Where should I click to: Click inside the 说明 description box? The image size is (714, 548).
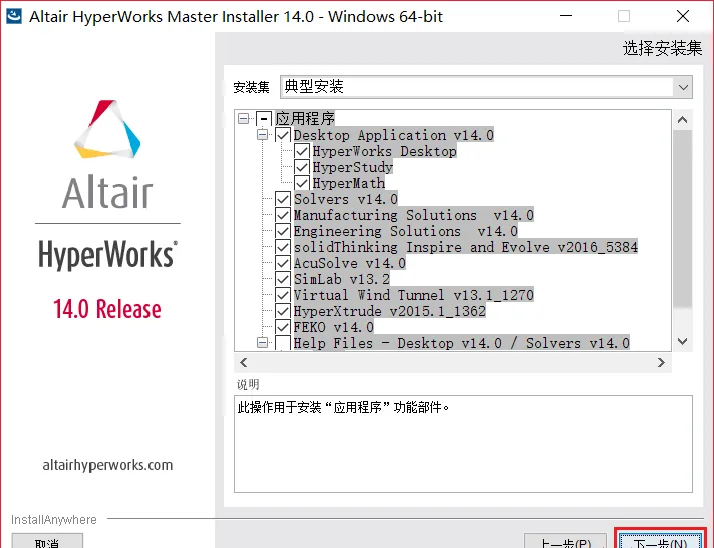pyautogui.click(x=463, y=444)
